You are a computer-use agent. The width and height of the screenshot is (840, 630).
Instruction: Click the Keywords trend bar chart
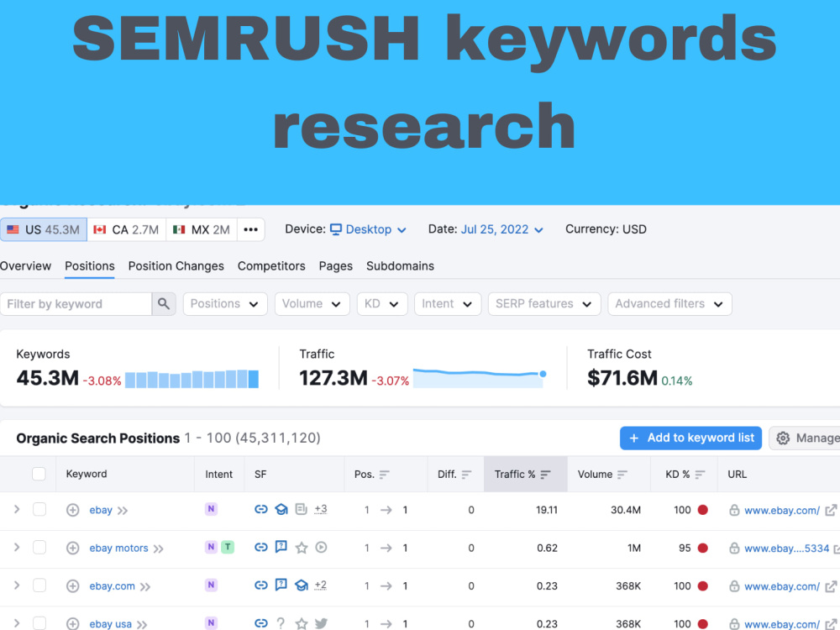[x=192, y=379]
